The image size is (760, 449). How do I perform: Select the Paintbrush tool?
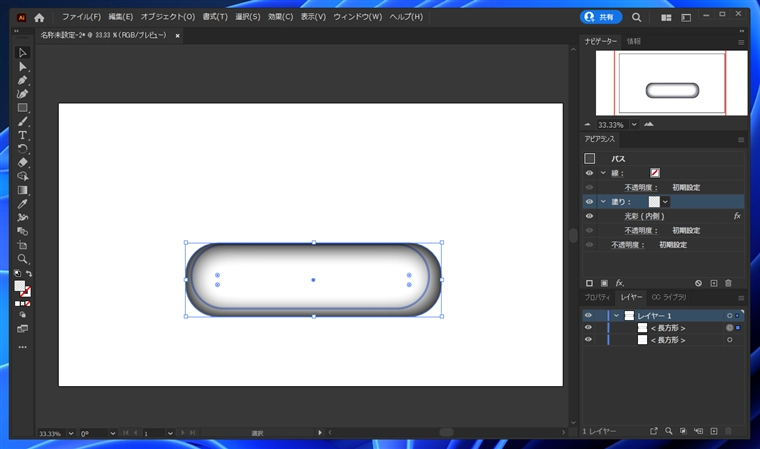coord(22,121)
